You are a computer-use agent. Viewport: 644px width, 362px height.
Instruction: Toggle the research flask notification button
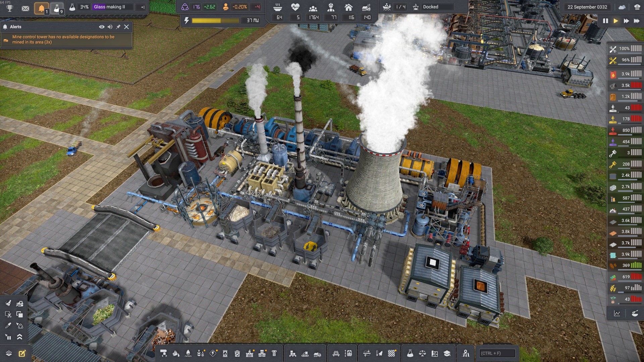pyautogui.click(x=57, y=8)
